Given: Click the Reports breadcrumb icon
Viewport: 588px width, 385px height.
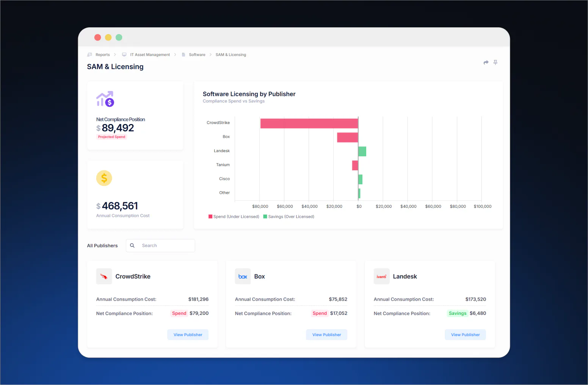Looking at the screenshot, I should [90, 55].
